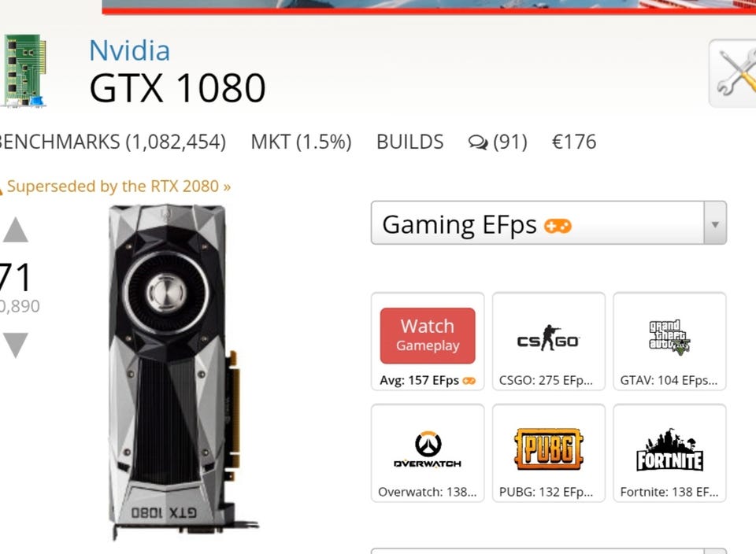756x554 pixels.
Task: Open the MKT (1.5%) tab
Action: click(302, 142)
